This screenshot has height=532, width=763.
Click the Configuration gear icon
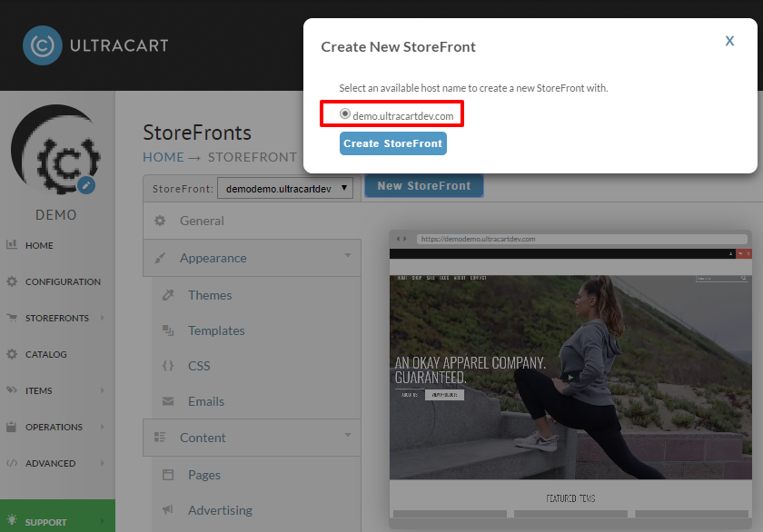pos(12,281)
